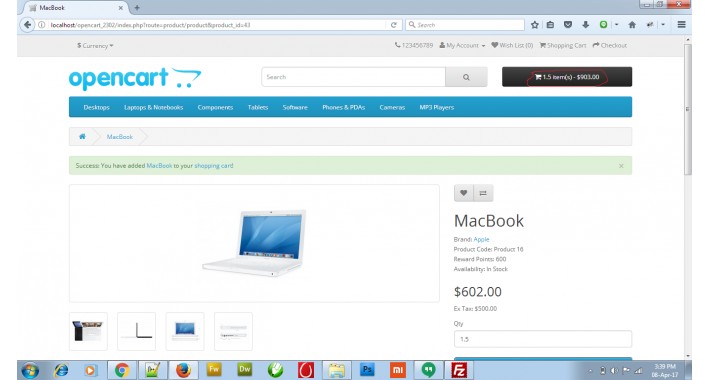The width and height of the screenshot is (710, 380).
Task: Click the page vertical scrollbar
Action: pyautogui.click(x=688, y=109)
